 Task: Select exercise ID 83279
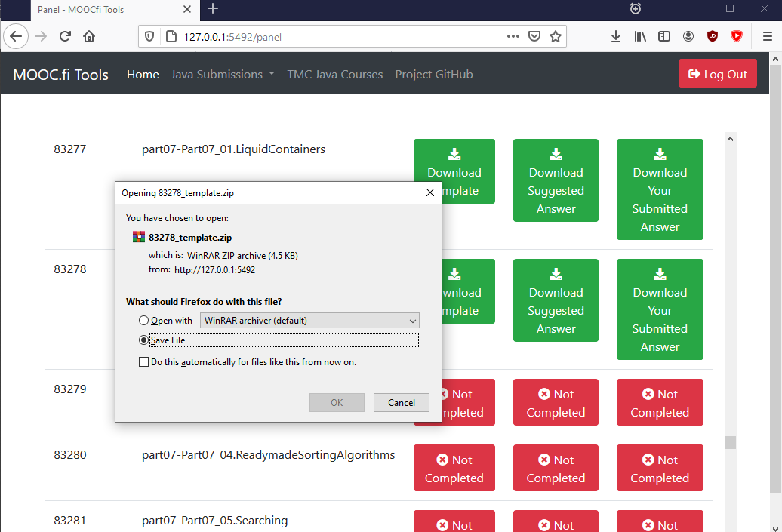coord(70,389)
